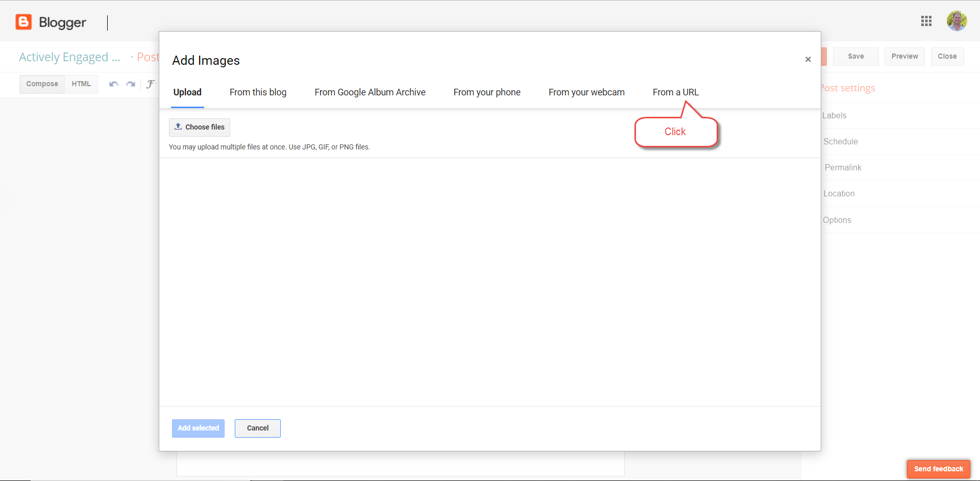980x481 pixels.
Task: Switch to the From a URL tab
Action: 676,92
